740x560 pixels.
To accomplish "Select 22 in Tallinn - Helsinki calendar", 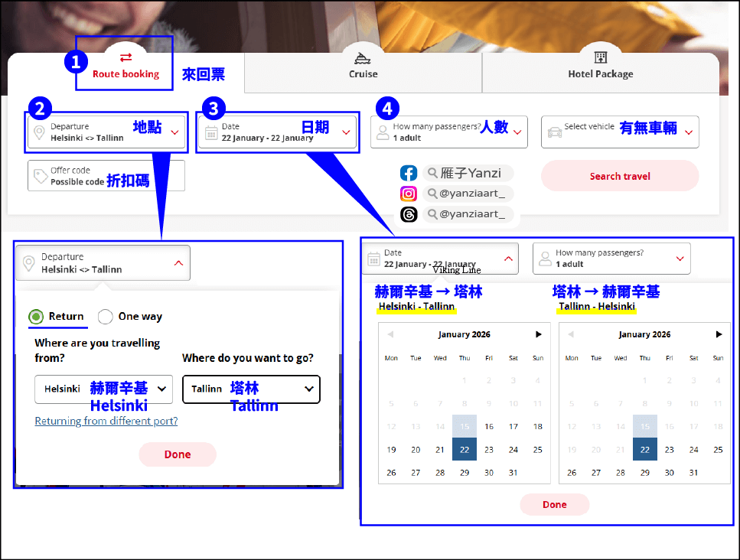I will [645, 450].
